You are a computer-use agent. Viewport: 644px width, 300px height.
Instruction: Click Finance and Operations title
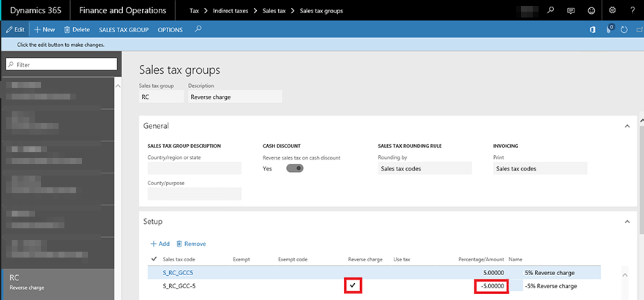(x=123, y=11)
